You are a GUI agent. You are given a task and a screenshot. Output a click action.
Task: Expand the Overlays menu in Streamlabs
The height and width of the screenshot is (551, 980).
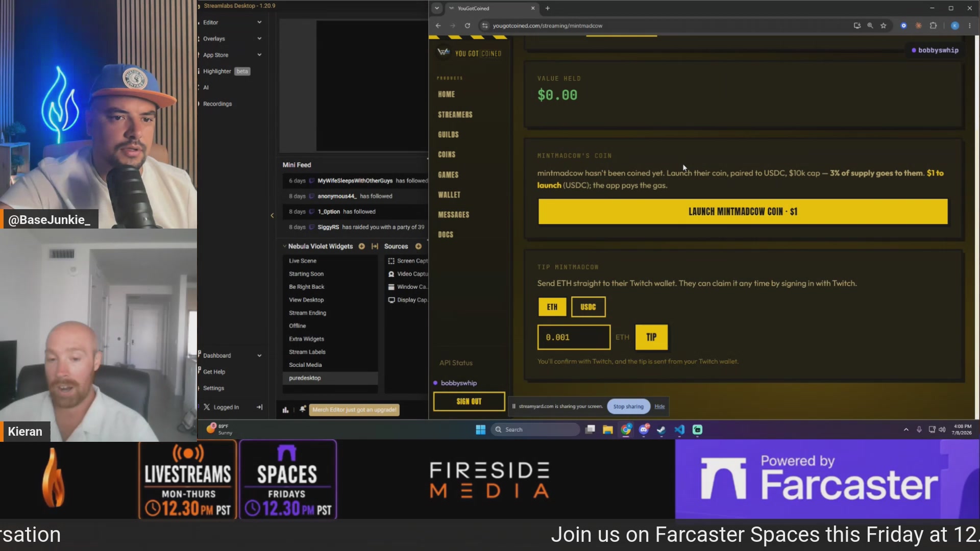point(259,39)
